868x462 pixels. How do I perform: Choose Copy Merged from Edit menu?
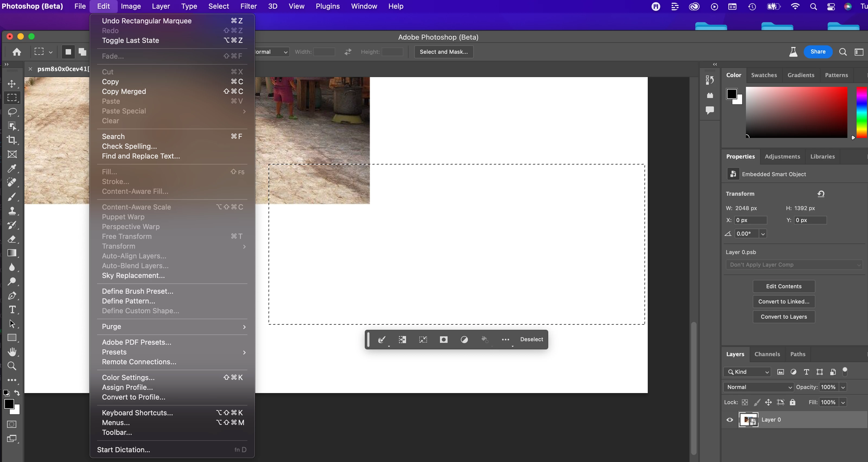(124, 91)
